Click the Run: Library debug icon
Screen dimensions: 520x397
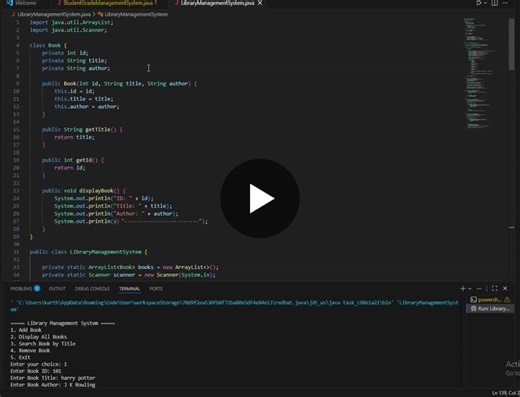click(473, 309)
